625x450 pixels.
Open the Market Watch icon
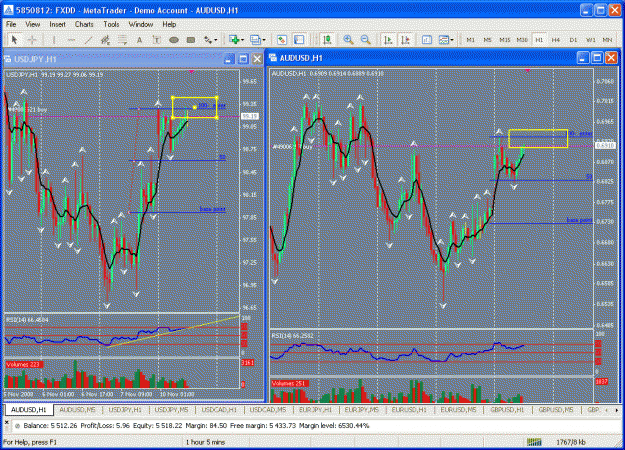coord(282,39)
